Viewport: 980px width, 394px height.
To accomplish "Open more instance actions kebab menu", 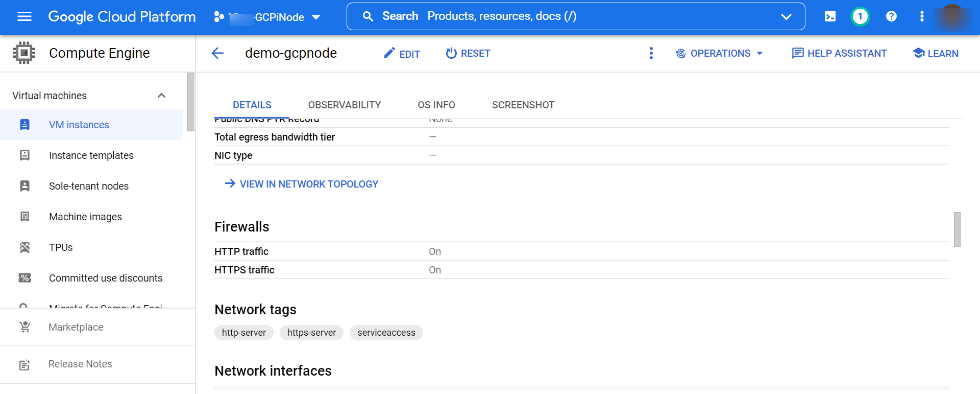I will pos(651,53).
